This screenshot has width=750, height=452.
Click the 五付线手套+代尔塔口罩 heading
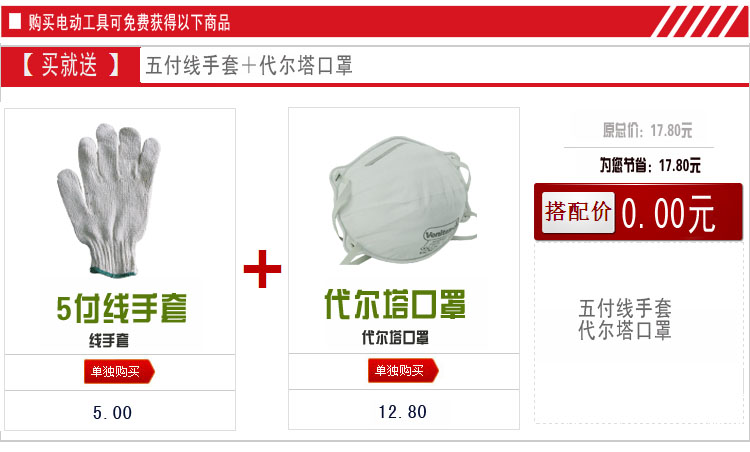pyautogui.click(x=249, y=65)
